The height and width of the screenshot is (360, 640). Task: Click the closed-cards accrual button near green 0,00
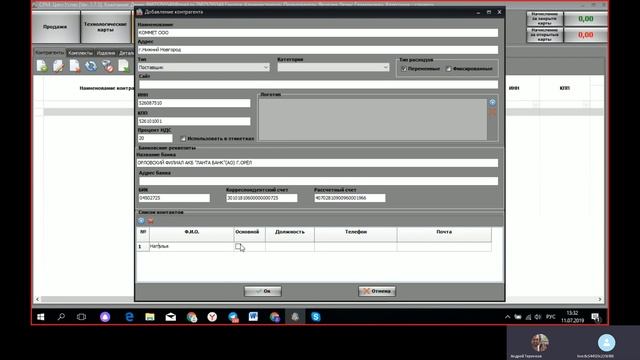point(544,19)
